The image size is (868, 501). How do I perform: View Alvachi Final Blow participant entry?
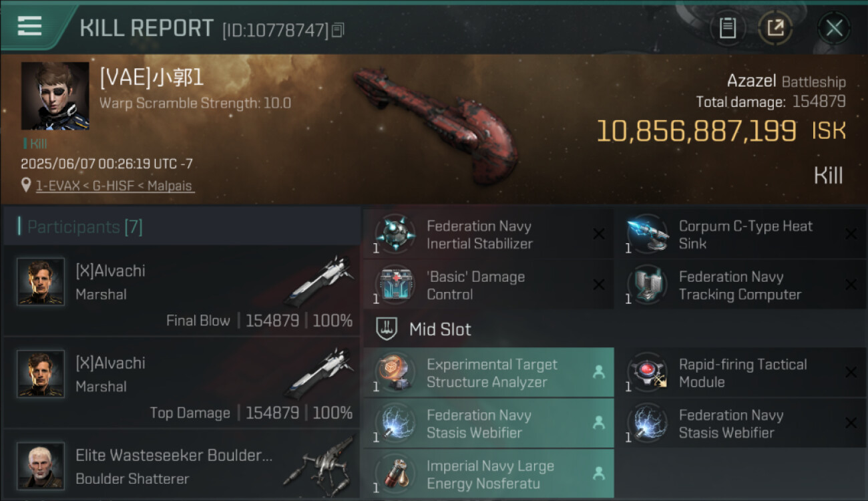[x=182, y=291]
